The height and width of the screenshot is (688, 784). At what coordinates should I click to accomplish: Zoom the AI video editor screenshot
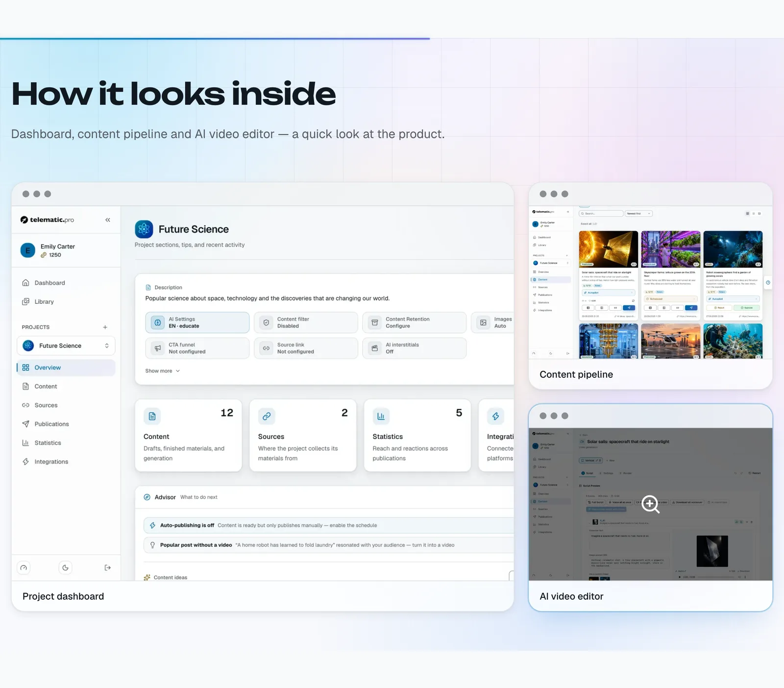point(651,504)
